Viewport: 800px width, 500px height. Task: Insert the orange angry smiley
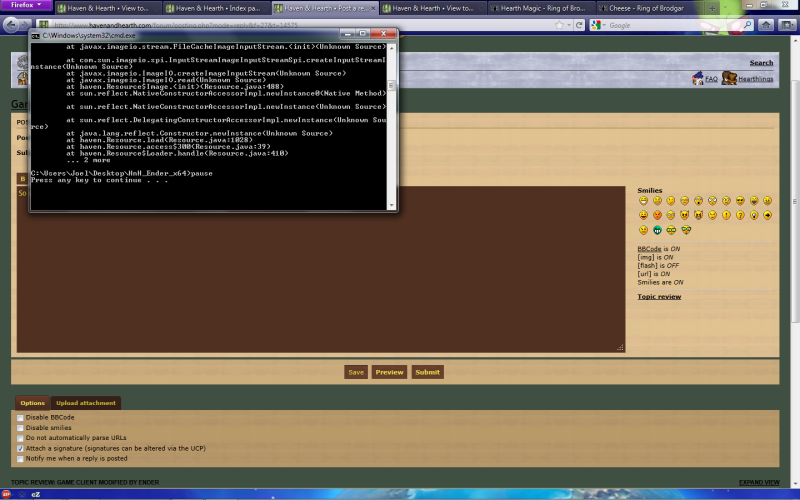point(657,215)
